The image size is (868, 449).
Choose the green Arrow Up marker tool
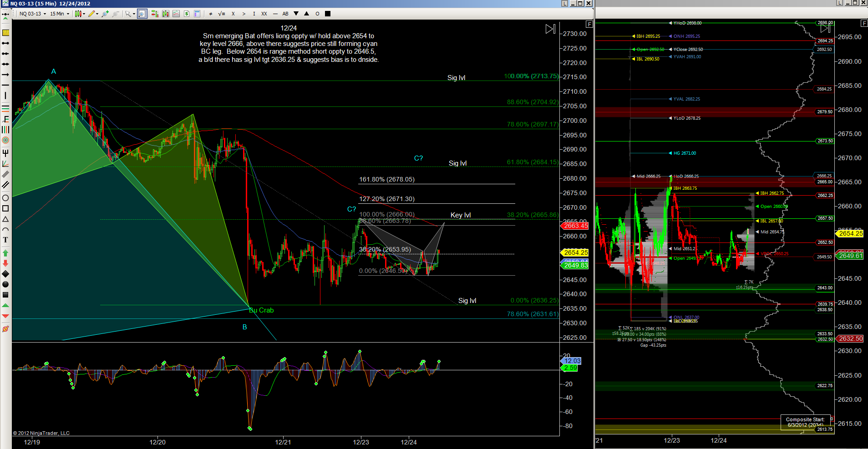point(5,252)
